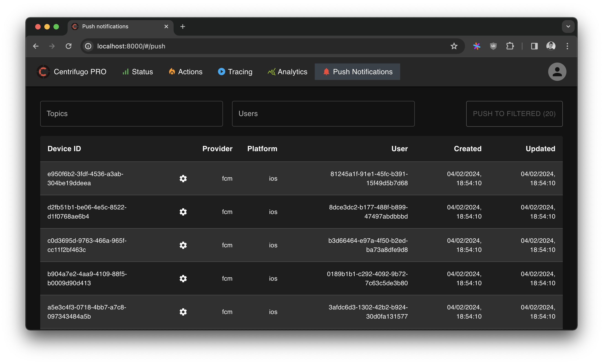
Task: Open Chrome three-dot menu
Action: [x=567, y=46]
